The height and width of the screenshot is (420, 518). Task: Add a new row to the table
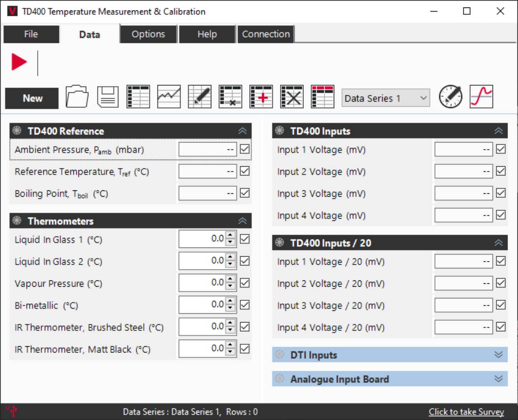(261, 97)
